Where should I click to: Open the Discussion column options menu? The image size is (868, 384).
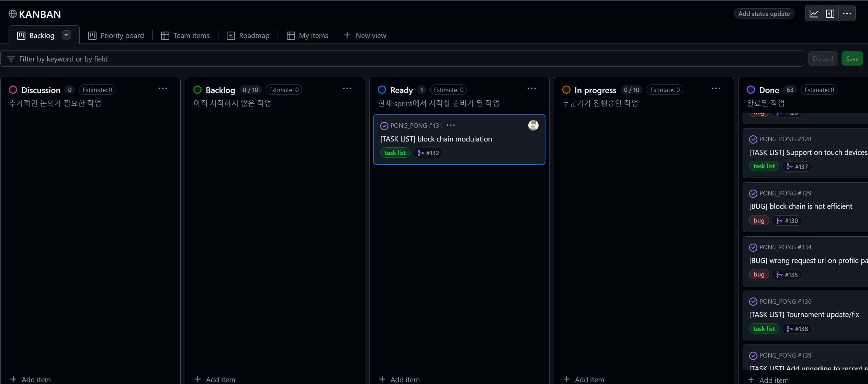[163, 89]
